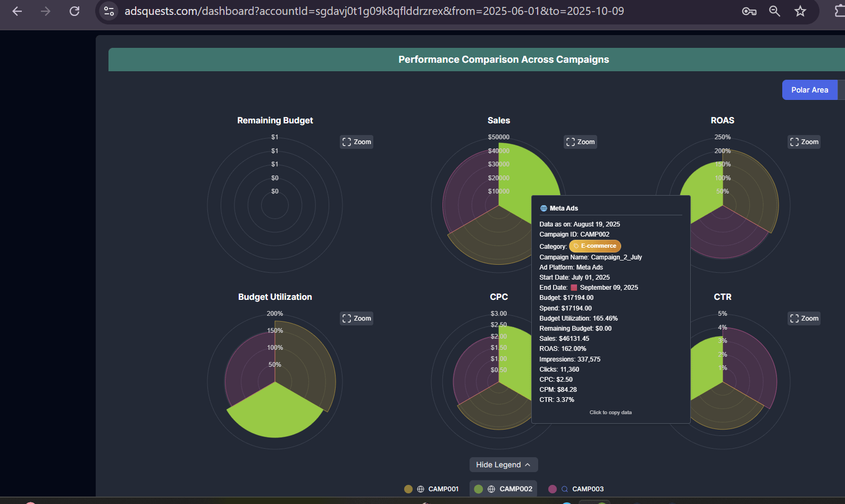Bookmark this page with the star

[x=800, y=11]
